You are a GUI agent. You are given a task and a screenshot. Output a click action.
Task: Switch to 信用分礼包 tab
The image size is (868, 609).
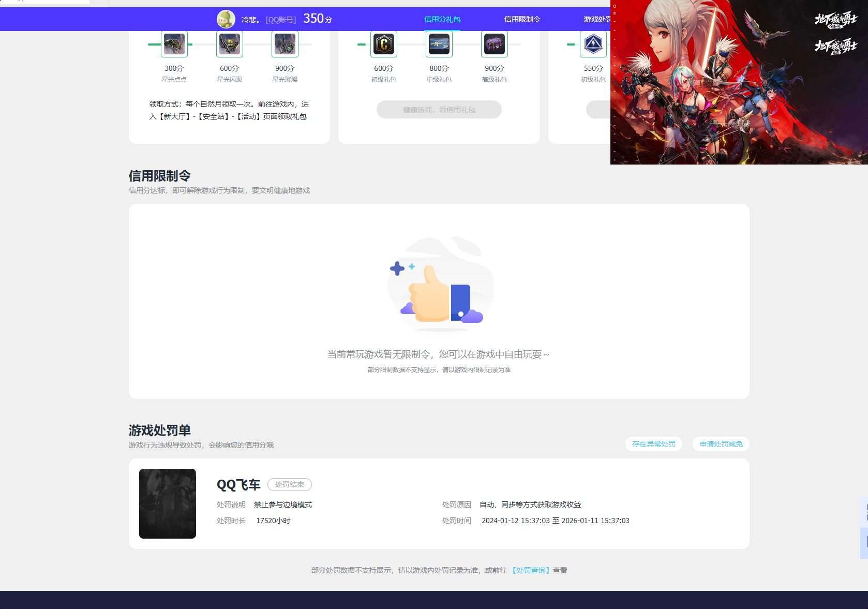click(x=442, y=19)
